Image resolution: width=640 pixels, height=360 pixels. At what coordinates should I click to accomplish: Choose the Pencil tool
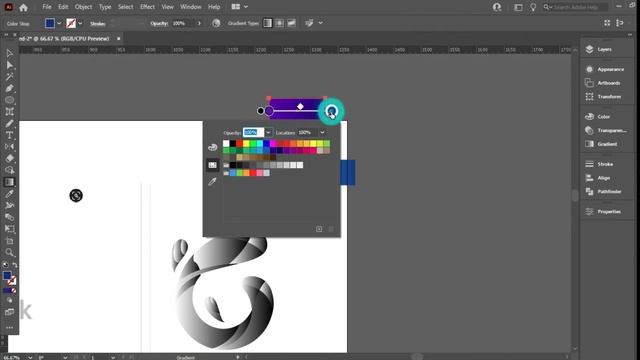coord(9,124)
